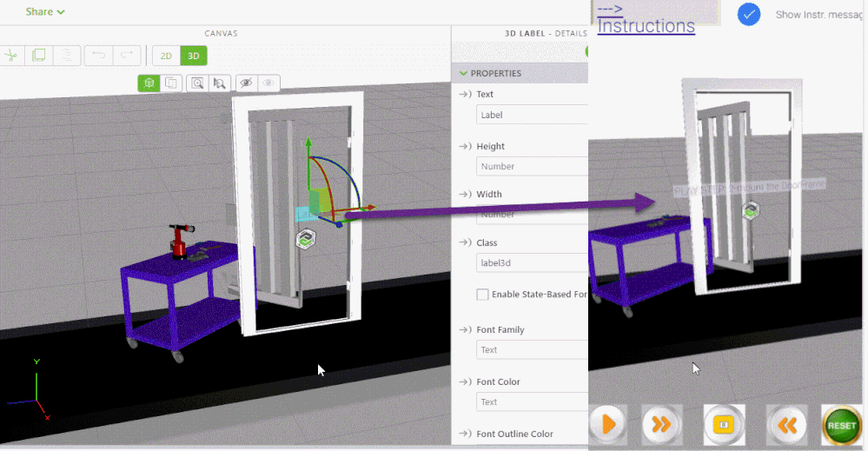Viewport: 868px width, 451px height.
Task: Click the fast-forward double arrow button
Action: coord(661,425)
